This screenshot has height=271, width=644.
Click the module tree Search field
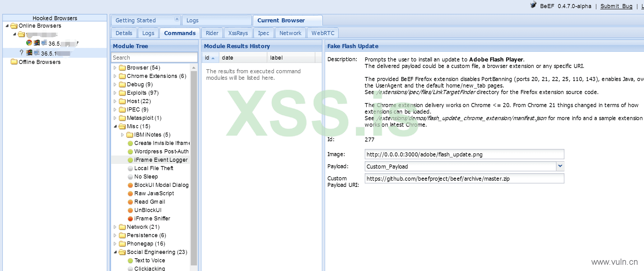pos(154,57)
